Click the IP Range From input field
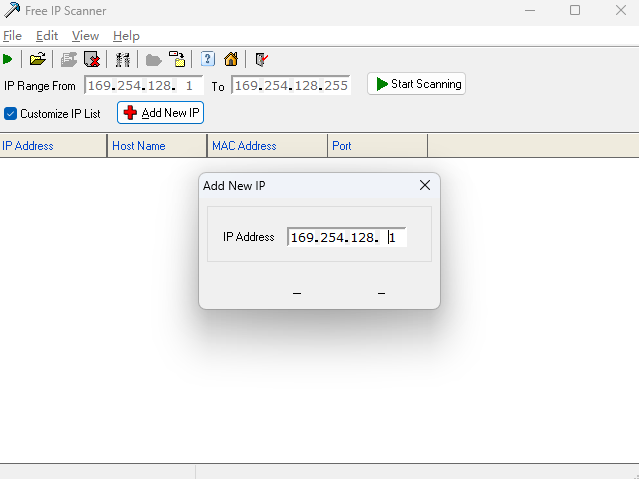This screenshot has width=639, height=479. [x=143, y=85]
